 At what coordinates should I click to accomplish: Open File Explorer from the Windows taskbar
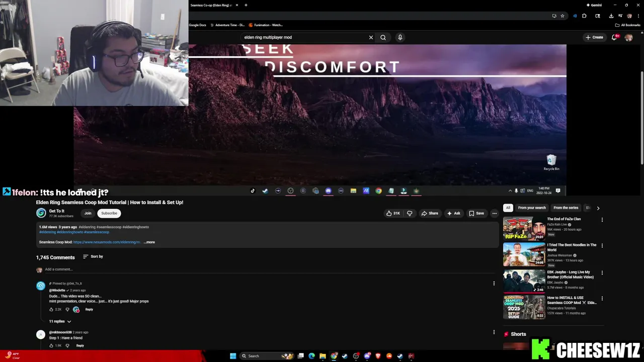323,356
